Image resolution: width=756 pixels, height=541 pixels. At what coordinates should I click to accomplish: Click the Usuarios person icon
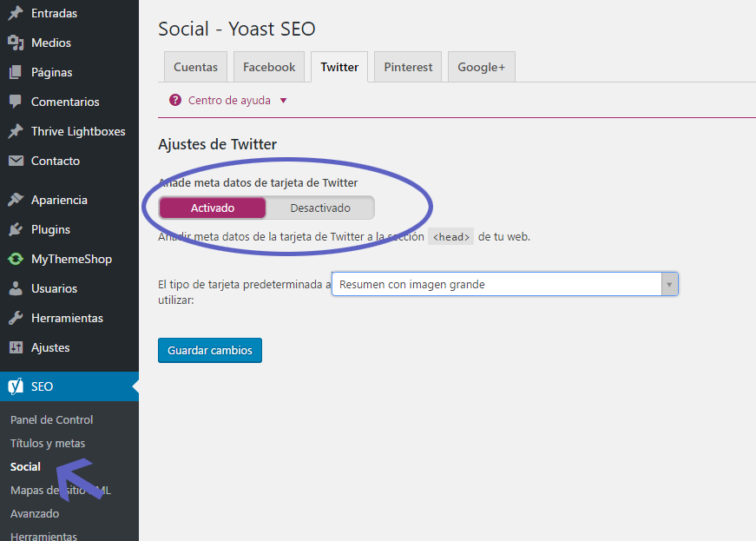16,288
